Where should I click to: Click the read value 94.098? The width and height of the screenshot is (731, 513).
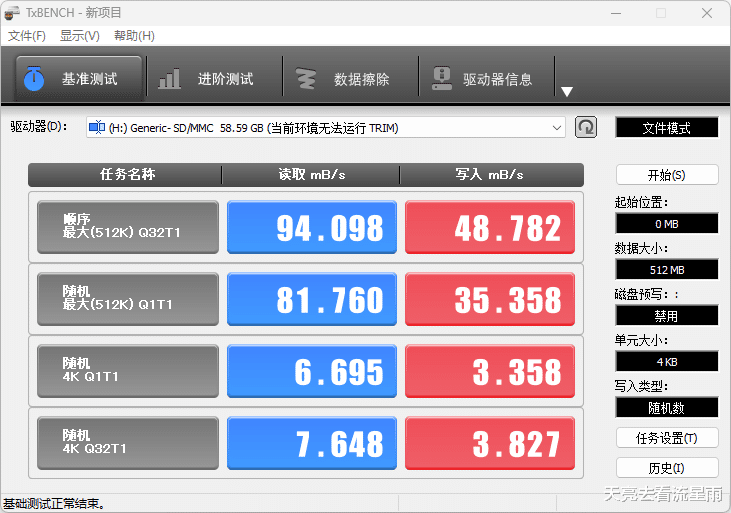coord(312,227)
